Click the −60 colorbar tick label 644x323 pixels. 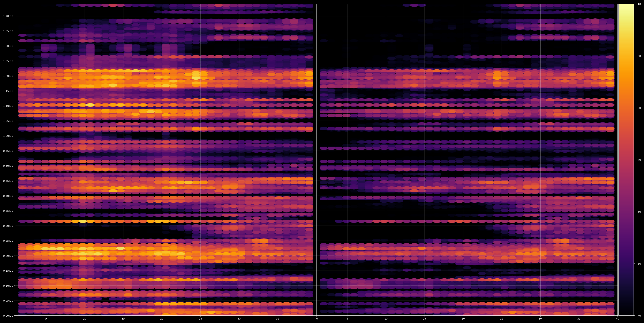tap(638, 264)
